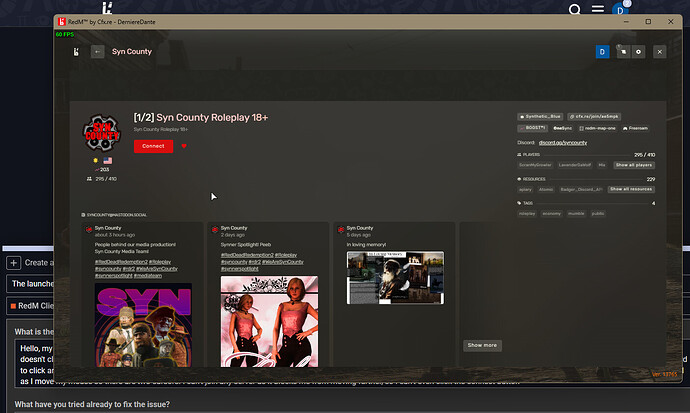Click the forum topic title field The launcher
Image resolution: width=690 pixels, height=413 pixels.
pyautogui.click(x=30, y=284)
